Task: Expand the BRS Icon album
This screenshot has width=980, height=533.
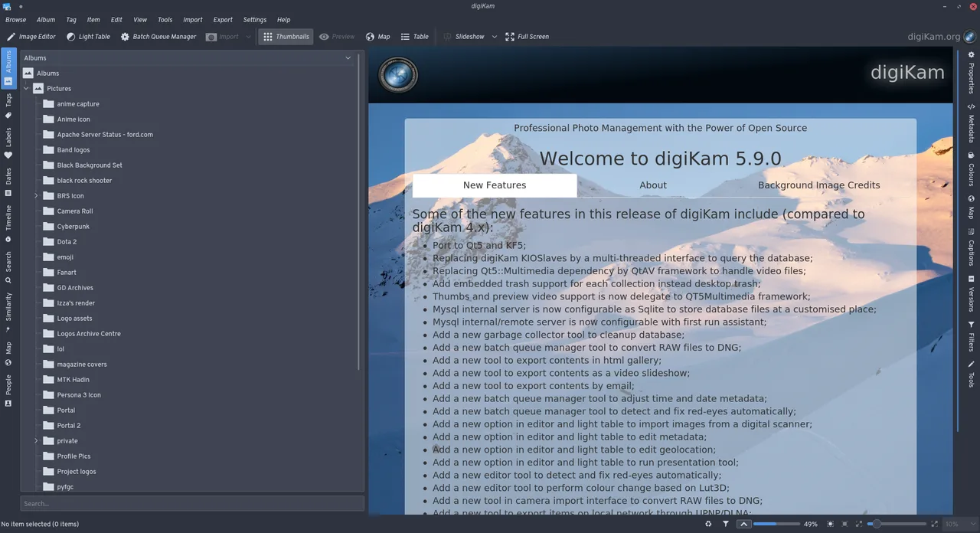Action: pos(36,196)
